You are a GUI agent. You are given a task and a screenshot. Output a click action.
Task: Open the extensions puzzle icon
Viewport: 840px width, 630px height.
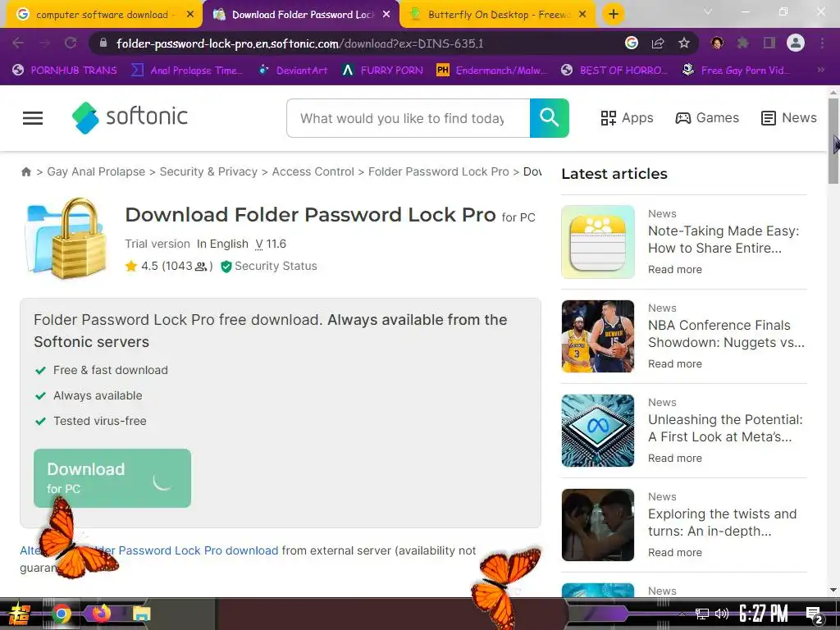point(742,43)
